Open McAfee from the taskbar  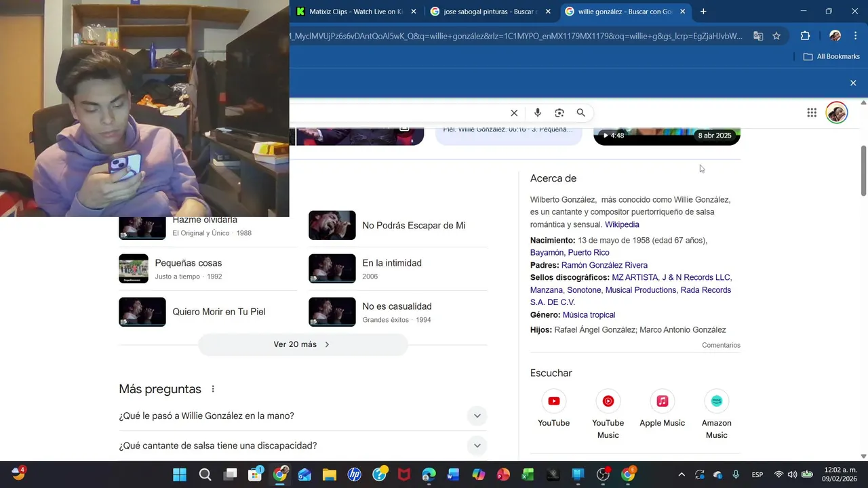click(x=404, y=474)
